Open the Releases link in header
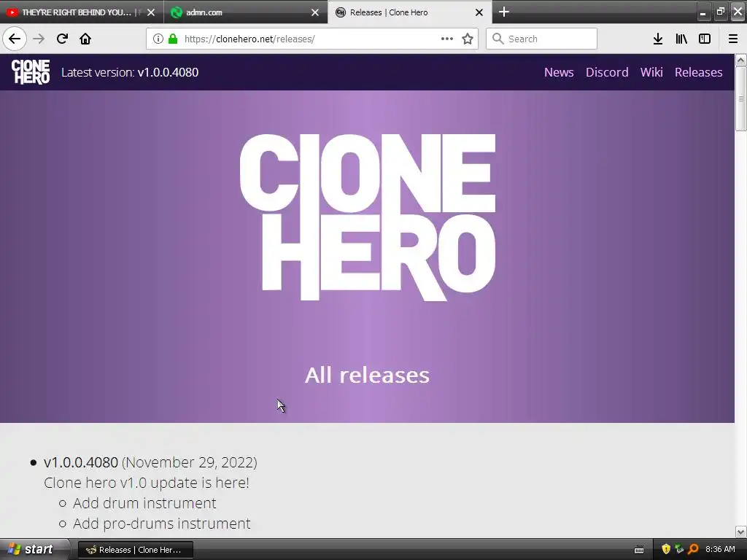The height and width of the screenshot is (560, 747). (x=698, y=72)
